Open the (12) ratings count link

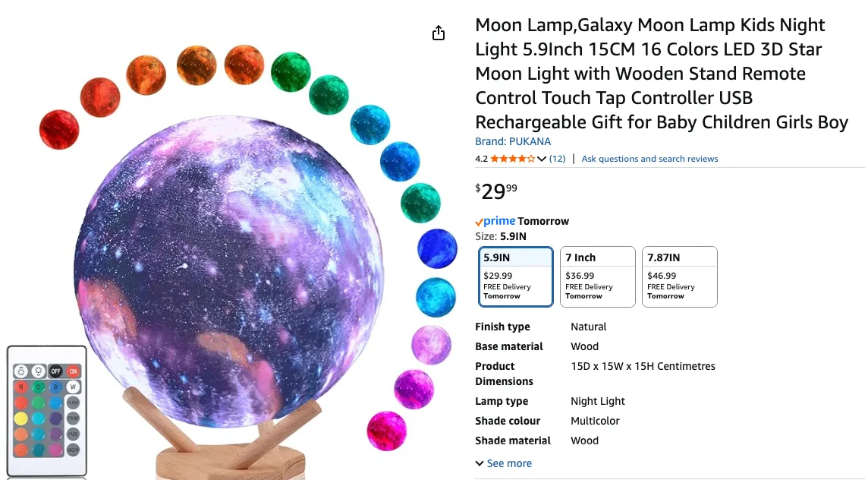pos(556,159)
